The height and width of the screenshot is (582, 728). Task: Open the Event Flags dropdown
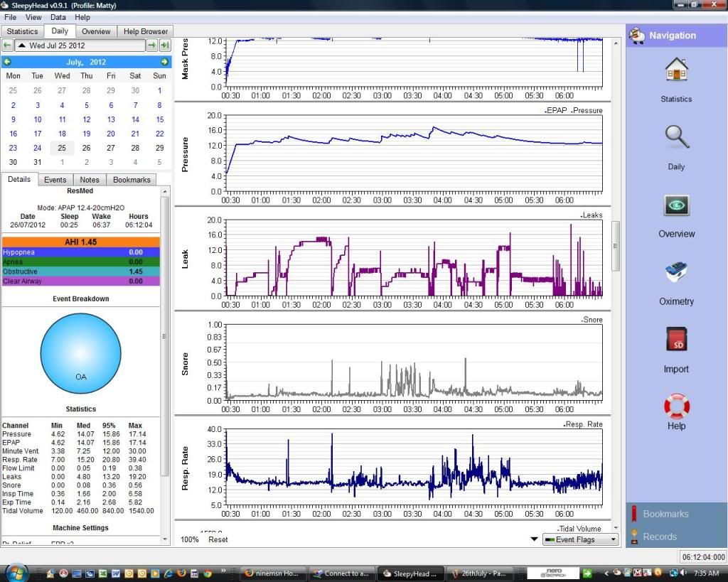(579, 539)
